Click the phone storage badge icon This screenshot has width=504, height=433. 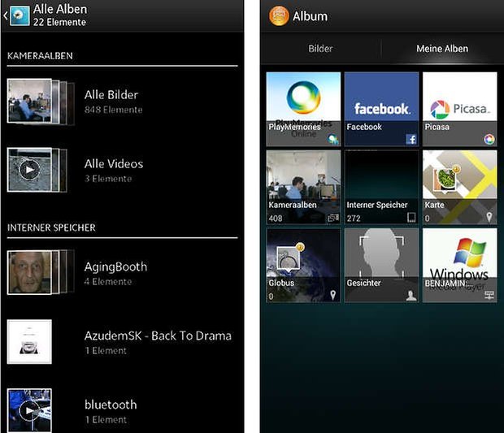tap(411, 218)
